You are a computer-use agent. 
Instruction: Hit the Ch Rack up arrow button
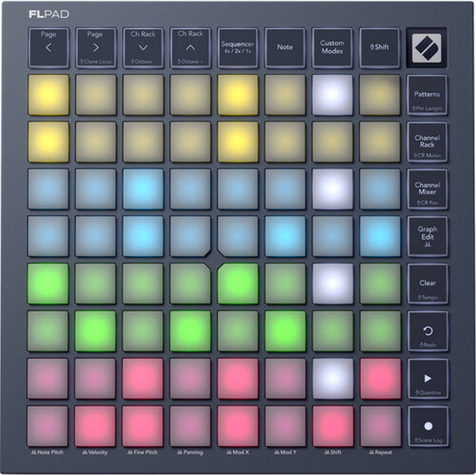point(190,48)
